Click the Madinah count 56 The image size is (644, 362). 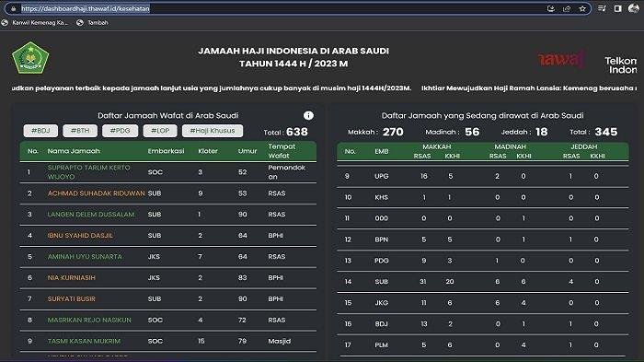pos(472,132)
